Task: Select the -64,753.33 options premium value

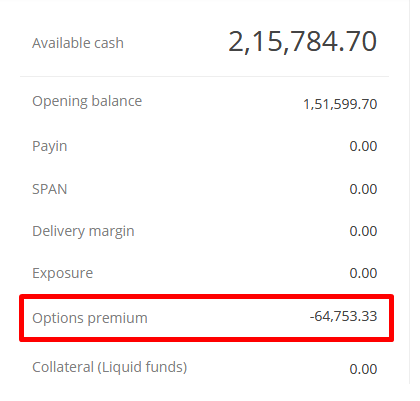Action: coord(343,316)
